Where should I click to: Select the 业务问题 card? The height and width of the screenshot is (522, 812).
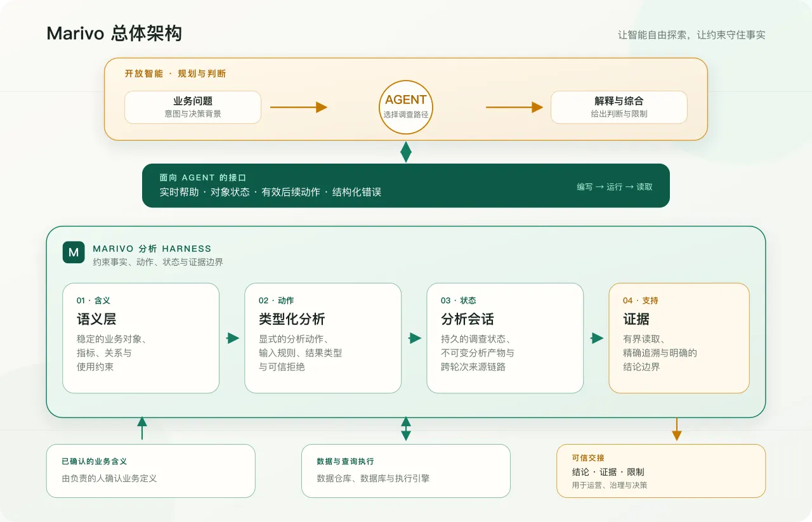pyautogui.click(x=193, y=107)
